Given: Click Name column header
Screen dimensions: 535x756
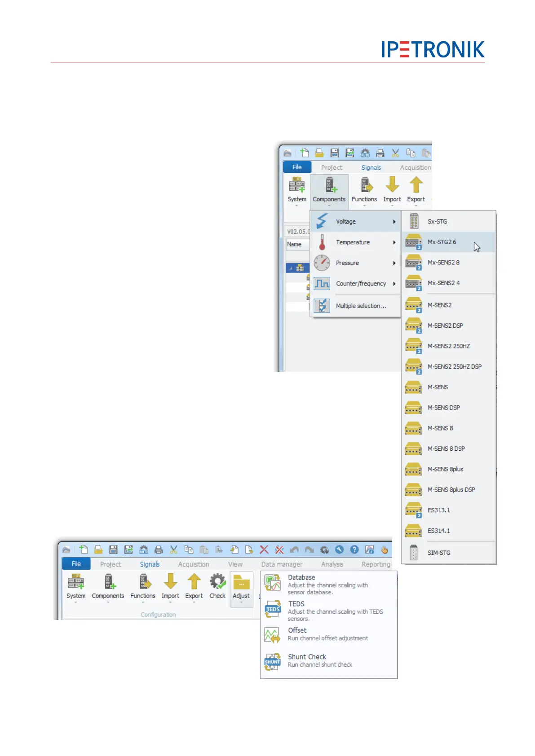Looking at the screenshot, I should pyautogui.click(x=298, y=244).
